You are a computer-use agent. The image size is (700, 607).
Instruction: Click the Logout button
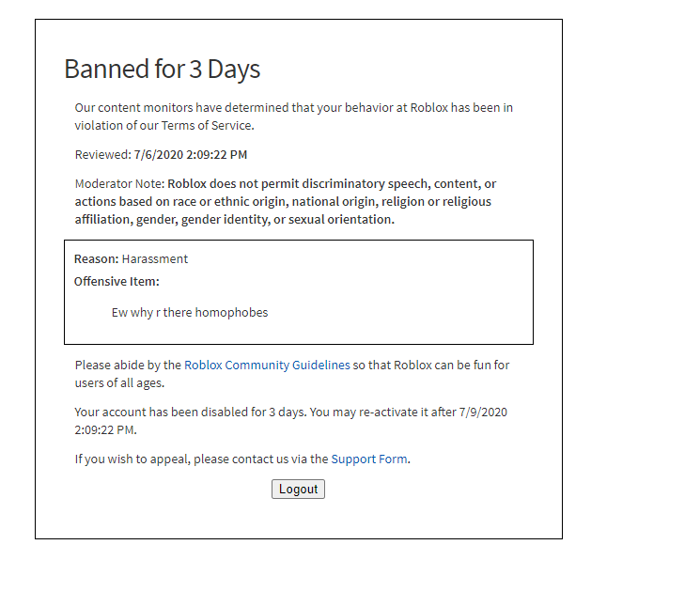coord(298,489)
